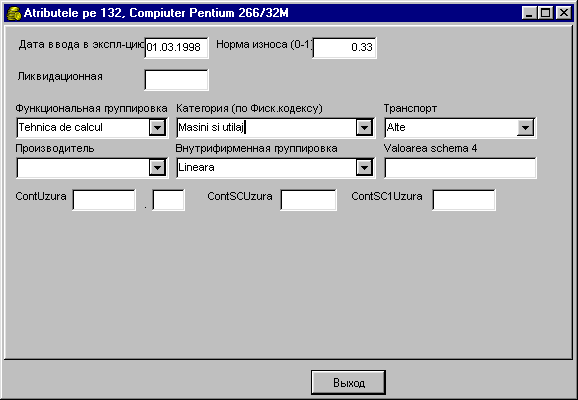Viewport: 578px width, 400px height.
Task: Click the Производитель label
Action: tap(55, 149)
